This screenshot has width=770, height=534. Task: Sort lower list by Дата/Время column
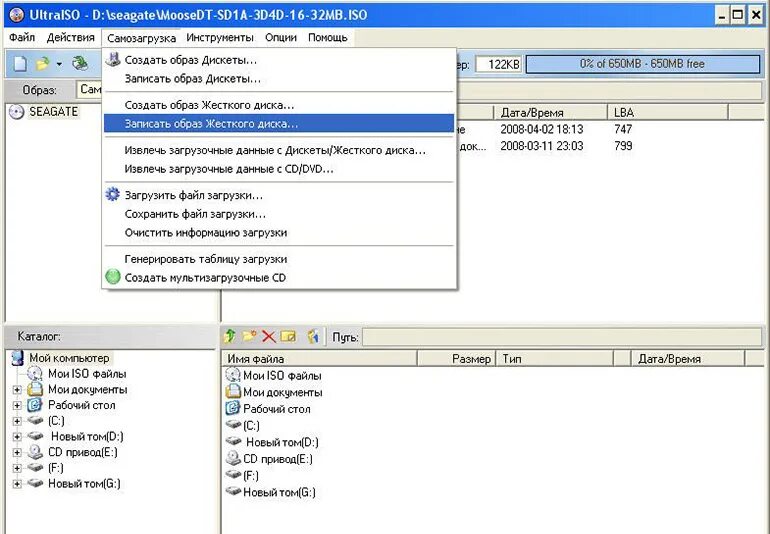[688, 359]
